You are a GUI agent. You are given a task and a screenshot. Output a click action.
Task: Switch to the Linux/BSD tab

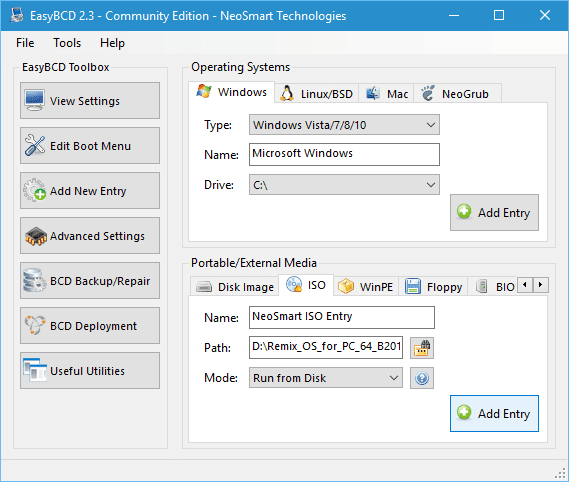[316, 94]
